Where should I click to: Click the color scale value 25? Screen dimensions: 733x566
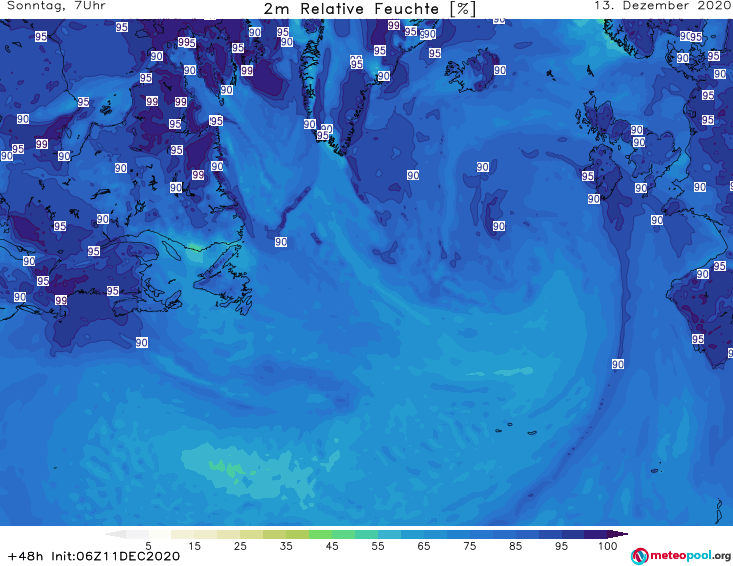[x=240, y=546]
